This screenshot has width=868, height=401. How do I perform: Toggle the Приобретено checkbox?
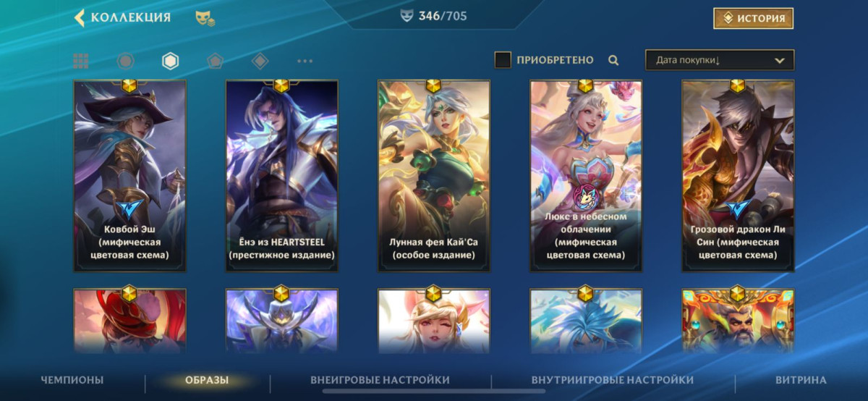click(x=503, y=60)
